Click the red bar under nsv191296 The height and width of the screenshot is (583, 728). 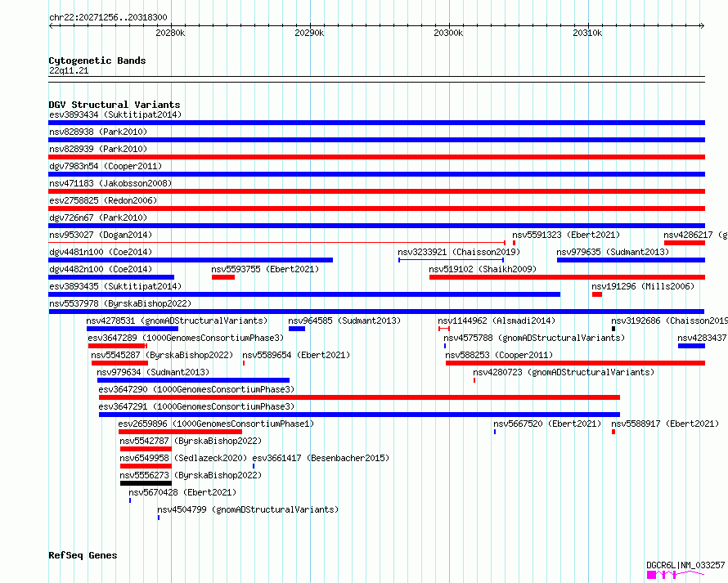597,294
